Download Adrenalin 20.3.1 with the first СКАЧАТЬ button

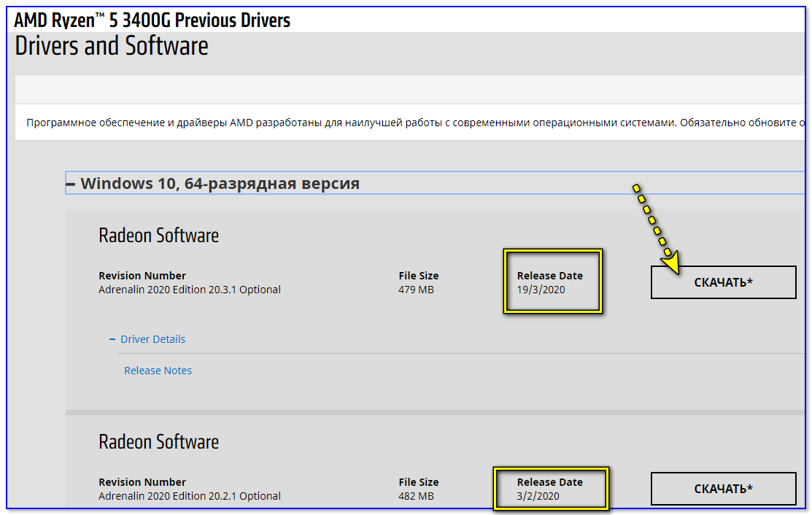click(x=723, y=282)
